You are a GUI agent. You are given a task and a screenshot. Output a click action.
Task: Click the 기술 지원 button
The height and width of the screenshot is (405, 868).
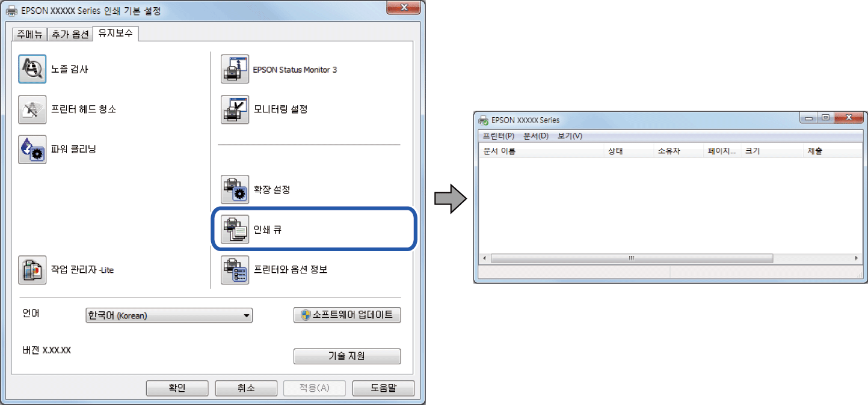[347, 356]
